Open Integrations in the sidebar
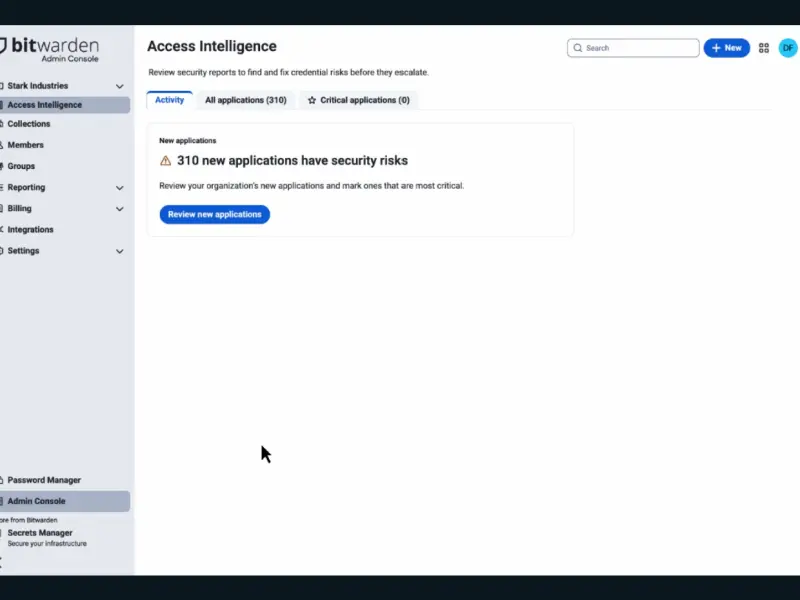Screen dimensions: 800x600 [31, 230]
